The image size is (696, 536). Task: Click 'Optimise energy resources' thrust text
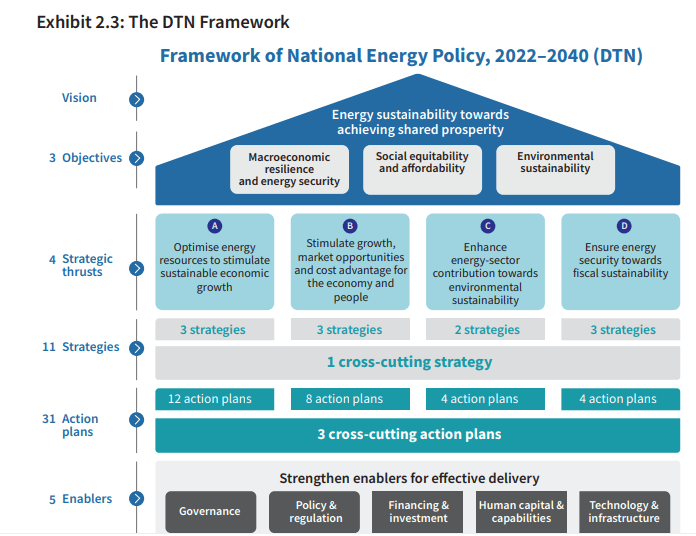(214, 267)
